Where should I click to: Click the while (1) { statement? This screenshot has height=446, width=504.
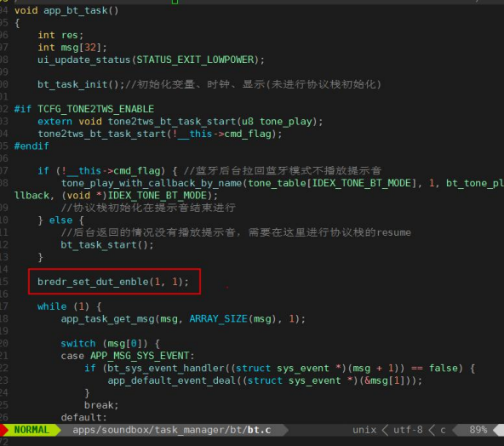pos(70,306)
